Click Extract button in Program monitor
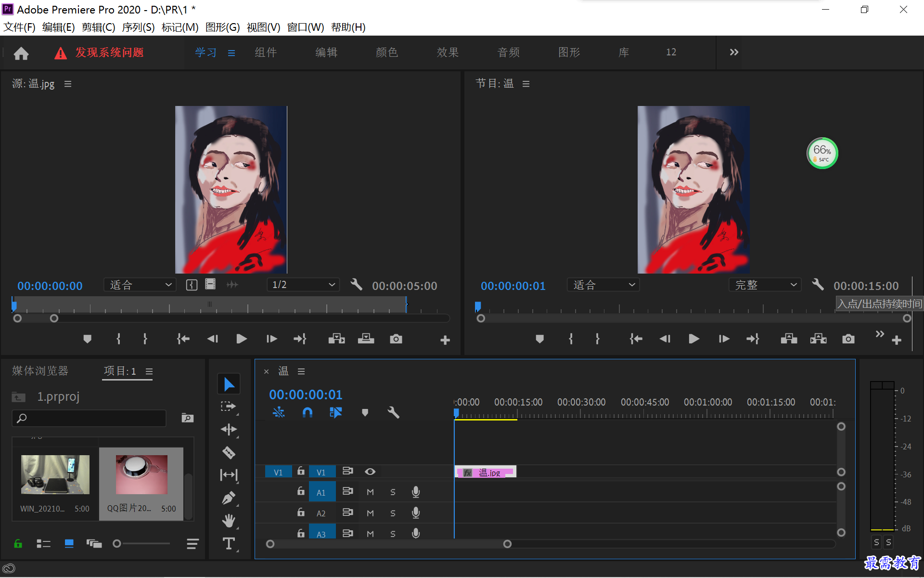The height and width of the screenshot is (578, 924). 818,339
